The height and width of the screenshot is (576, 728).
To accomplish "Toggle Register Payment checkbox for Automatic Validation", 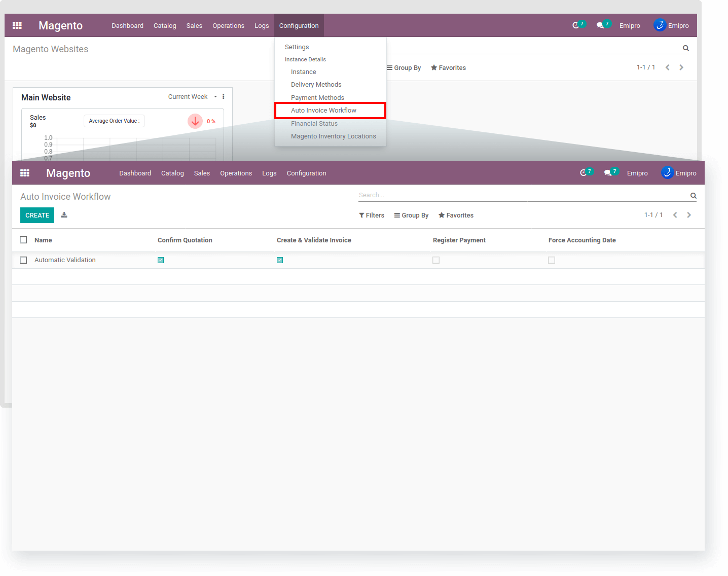I will (436, 260).
